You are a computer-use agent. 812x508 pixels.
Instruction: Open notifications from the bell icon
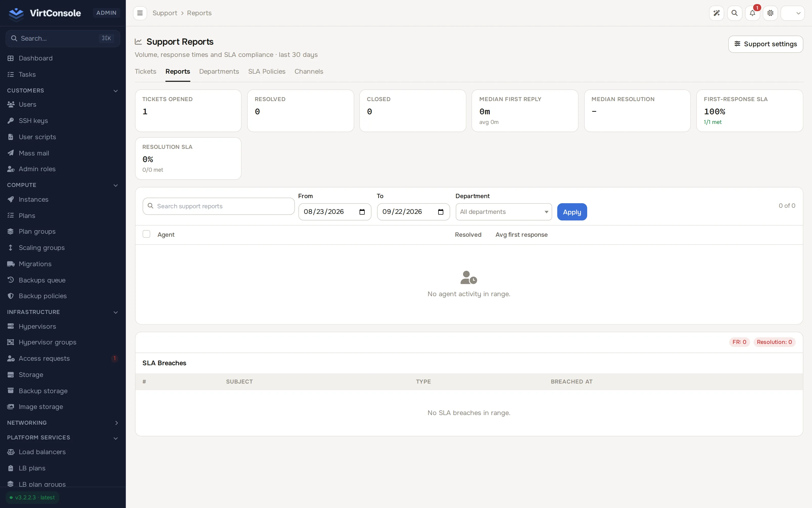tap(752, 13)
